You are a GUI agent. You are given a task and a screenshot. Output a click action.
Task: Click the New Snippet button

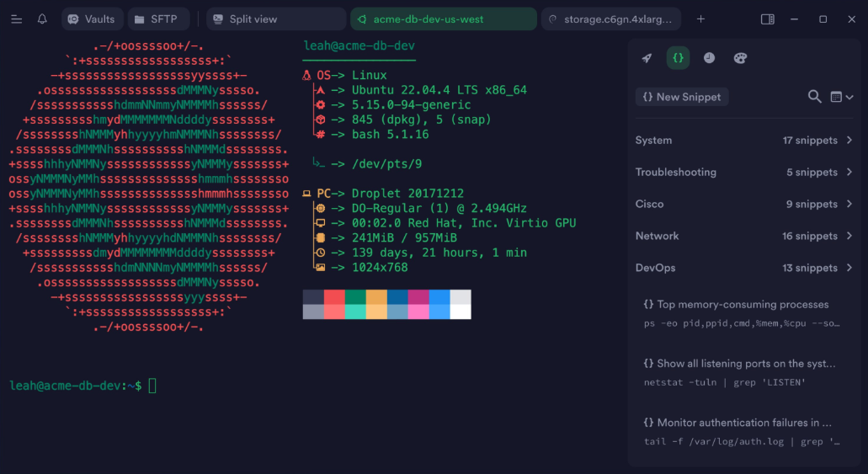point(682,97)
